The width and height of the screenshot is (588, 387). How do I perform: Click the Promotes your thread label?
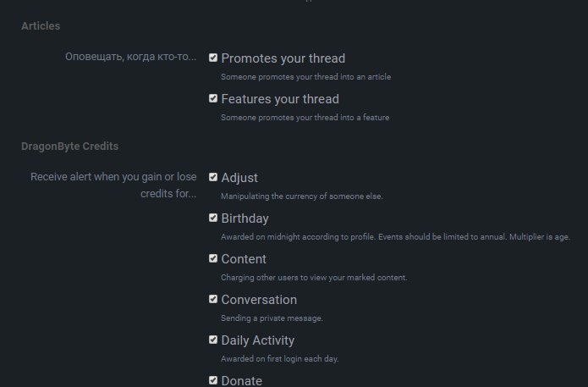click(x=283, y=58)
